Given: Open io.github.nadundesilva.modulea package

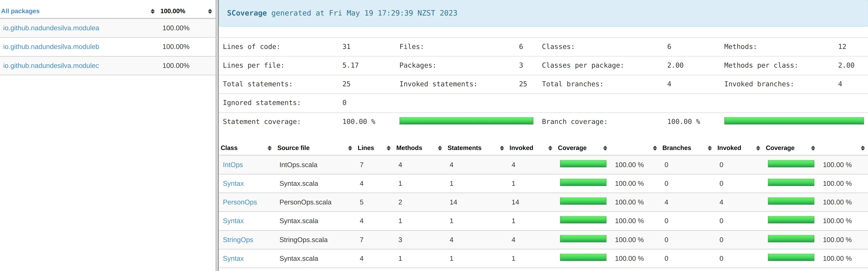Looking at the screenshot, I should pos(51,28).
